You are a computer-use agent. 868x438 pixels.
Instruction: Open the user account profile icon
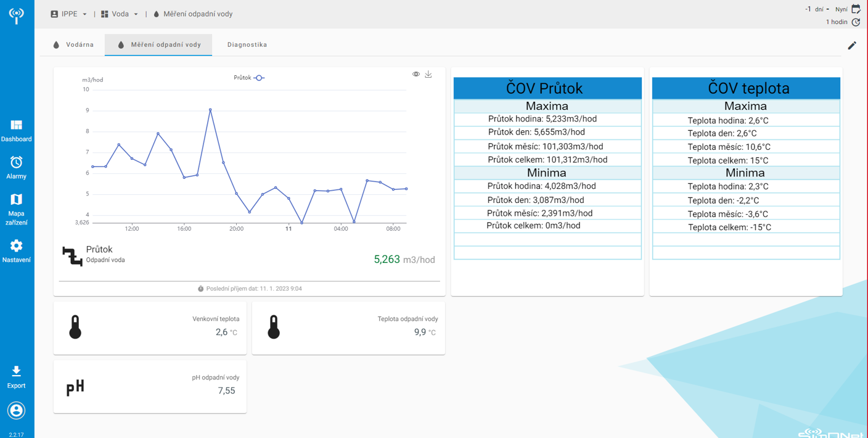coord(17,410)
